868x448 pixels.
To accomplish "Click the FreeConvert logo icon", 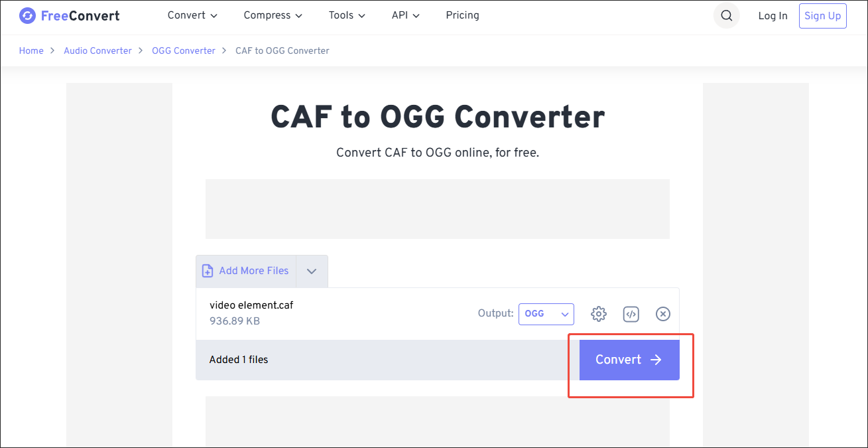I will [27, 15].
